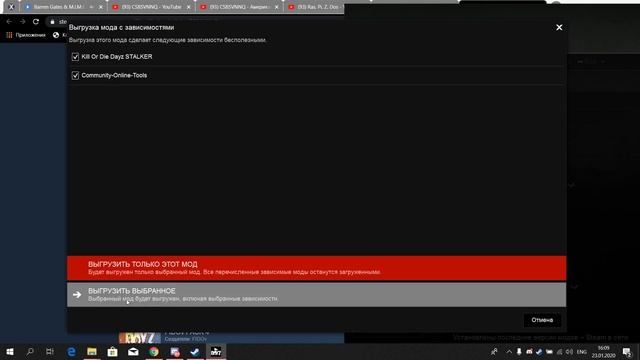Screen dimensions: 640x360
Task: Click the browser forward arrow
Action: (x=23, y=22)
